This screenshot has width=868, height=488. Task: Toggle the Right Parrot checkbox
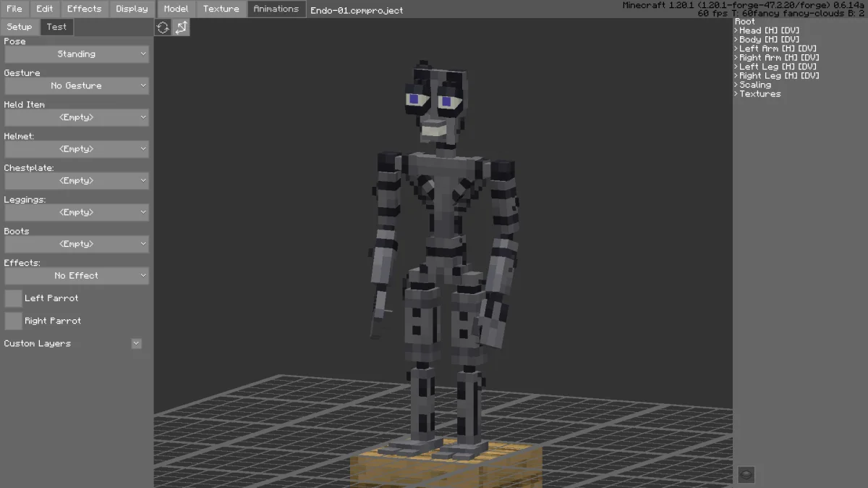pos(13,321)
